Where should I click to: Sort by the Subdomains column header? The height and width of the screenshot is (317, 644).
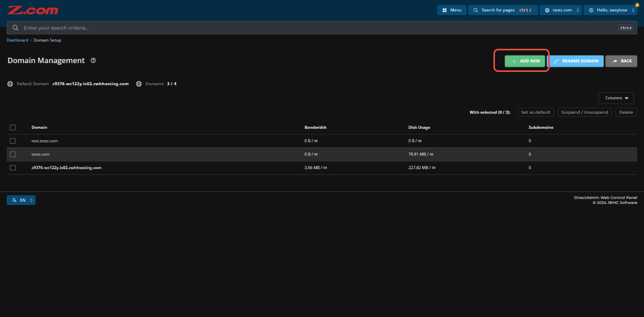tap(541, 128)
